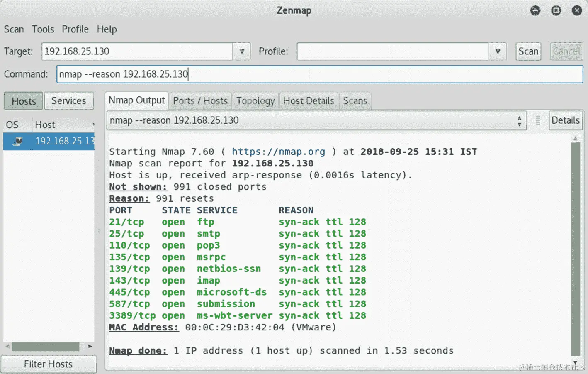Click the Command input field
This screenshot has width=588, height=374.
click(x=320, y=74)
